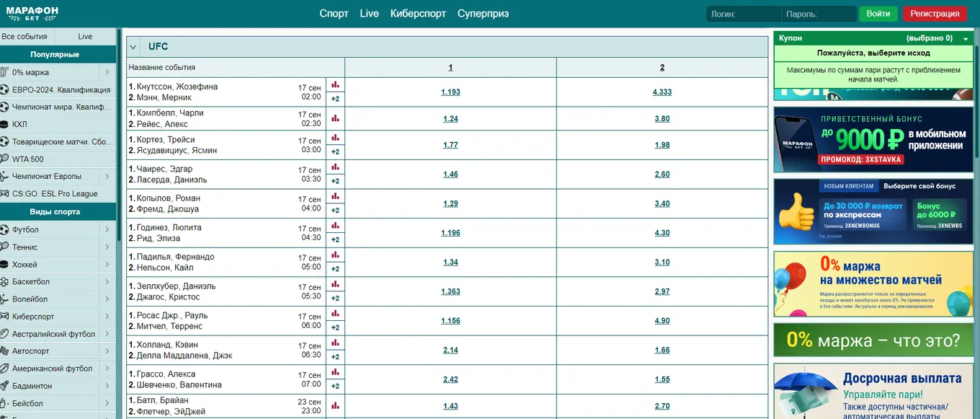Expand +2 markets for Падилья vs Нельсон
Viewport: 980px width, 419px height.
(x=335, y=269)
